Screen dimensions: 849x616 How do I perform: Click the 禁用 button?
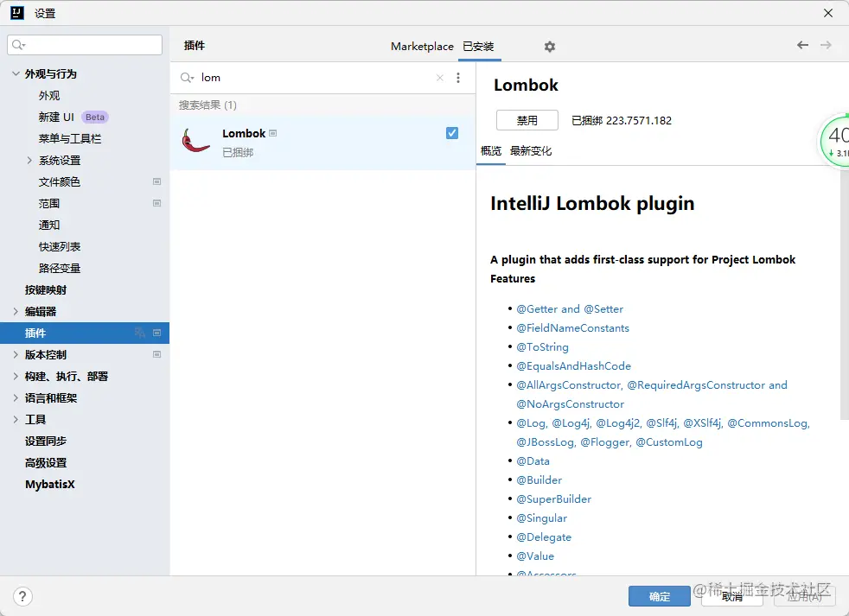[527, 120]
